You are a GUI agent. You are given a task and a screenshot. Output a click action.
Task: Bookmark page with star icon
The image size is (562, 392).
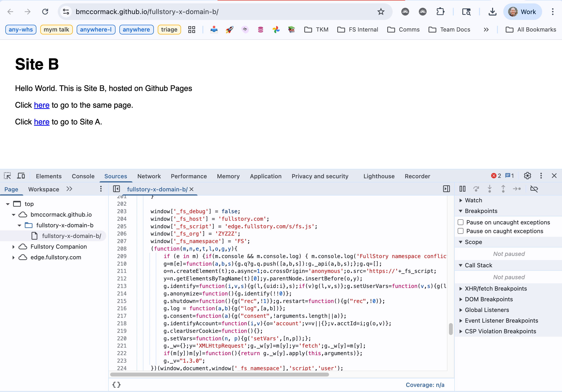coord(381,12)
